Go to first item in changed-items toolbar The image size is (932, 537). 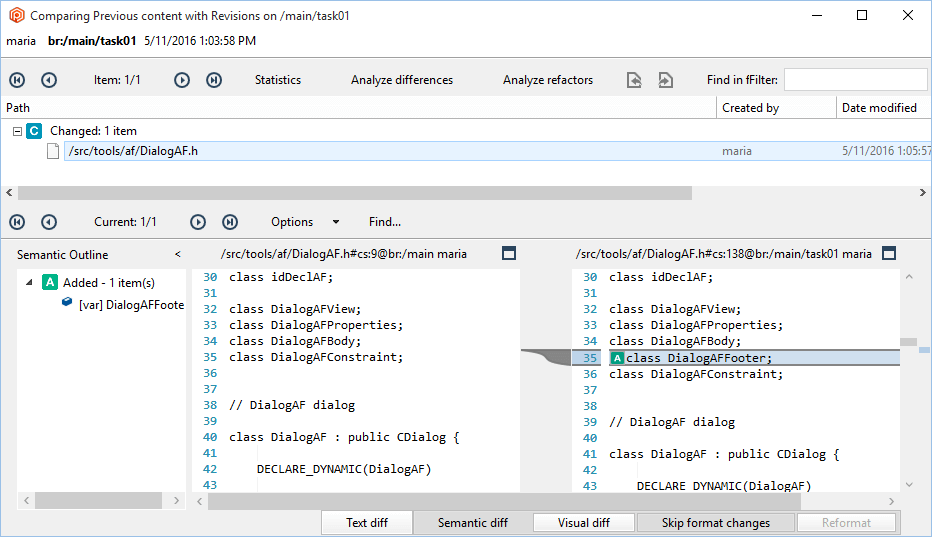tap(17, 80)
